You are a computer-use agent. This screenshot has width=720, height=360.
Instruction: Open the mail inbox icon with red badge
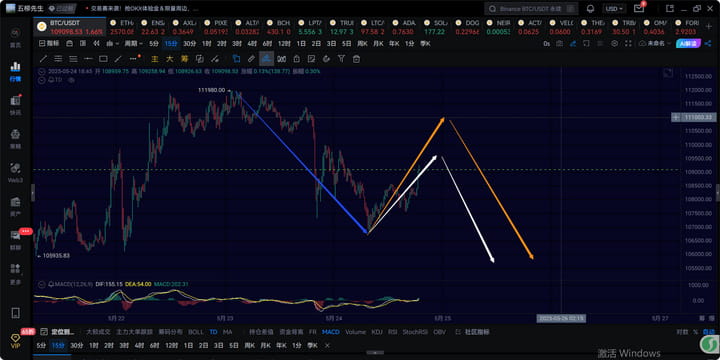tap(639, 8)
